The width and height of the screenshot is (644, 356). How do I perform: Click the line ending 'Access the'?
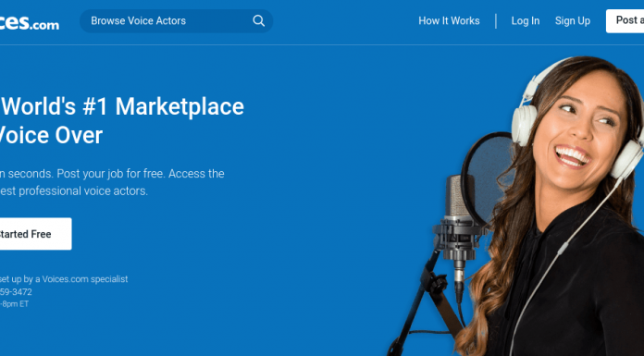[x=112, y=174]
